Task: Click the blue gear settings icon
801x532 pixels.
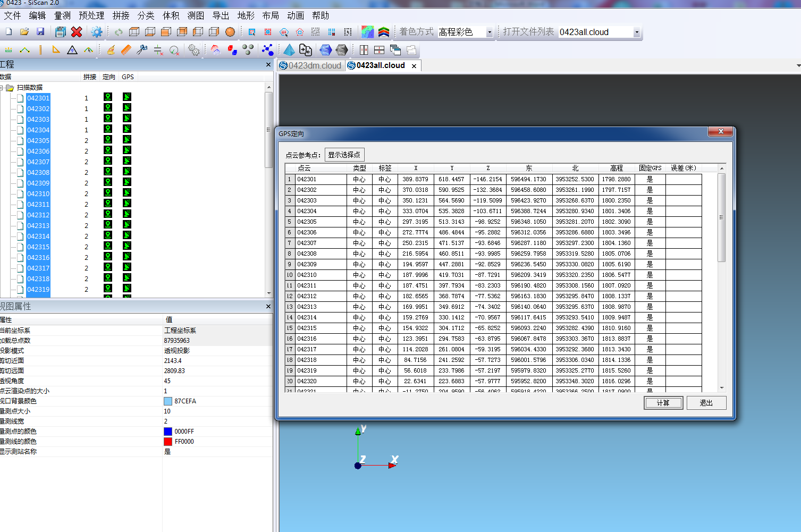Action: click(96, 32)
